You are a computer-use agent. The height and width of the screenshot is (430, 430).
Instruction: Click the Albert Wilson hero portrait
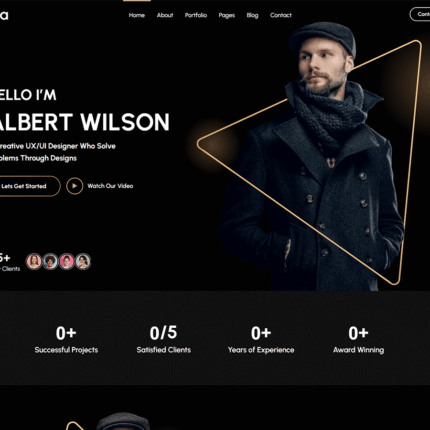313,157
